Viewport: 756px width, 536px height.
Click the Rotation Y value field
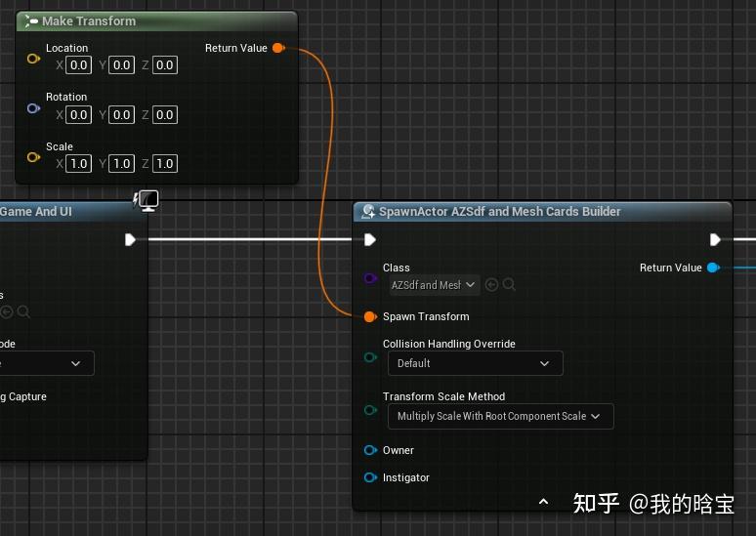121,115
